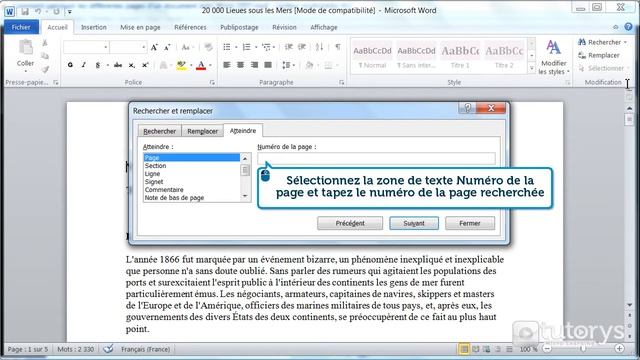Image resolution: width=640 pixels, height=360 pixels.
Task: Click the zoom slider handle
Action: click(583, 349)
